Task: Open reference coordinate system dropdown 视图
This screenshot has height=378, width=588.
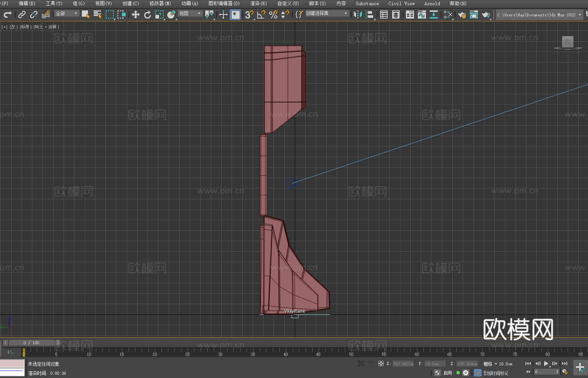Action: pyautogui.click(x=190, y=13)
